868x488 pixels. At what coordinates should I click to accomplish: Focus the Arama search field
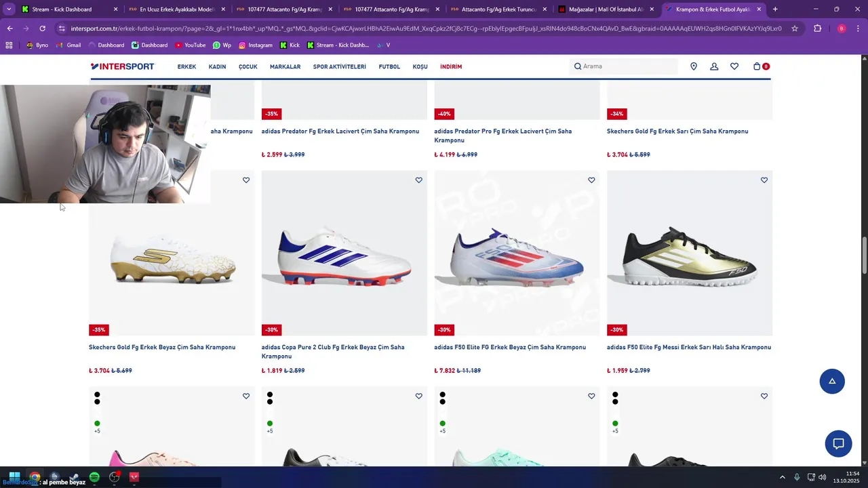tap(625, 66)
